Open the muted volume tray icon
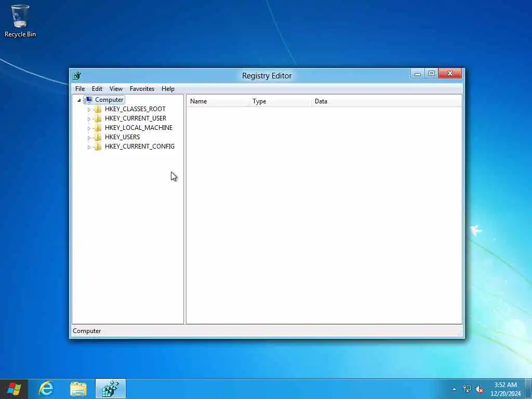 click(480, 389)
